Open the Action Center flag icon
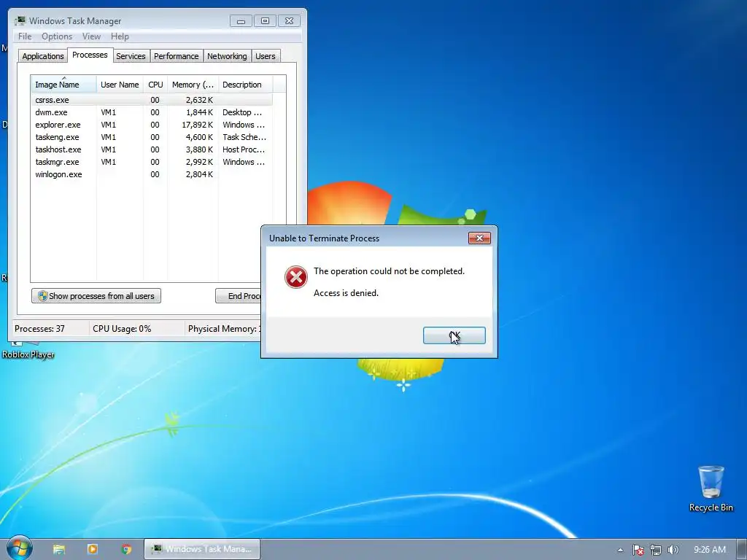Screen dimensions: 747x560 [x=638, y=550]
